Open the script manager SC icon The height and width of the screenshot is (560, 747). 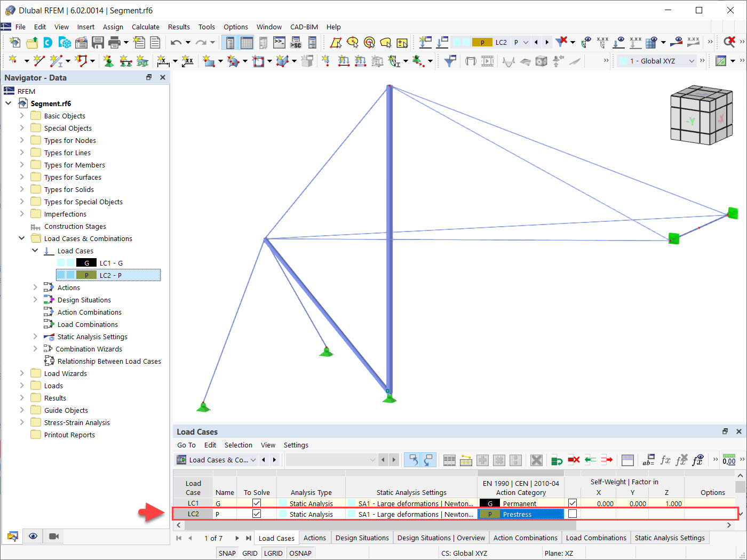(296, 43)
